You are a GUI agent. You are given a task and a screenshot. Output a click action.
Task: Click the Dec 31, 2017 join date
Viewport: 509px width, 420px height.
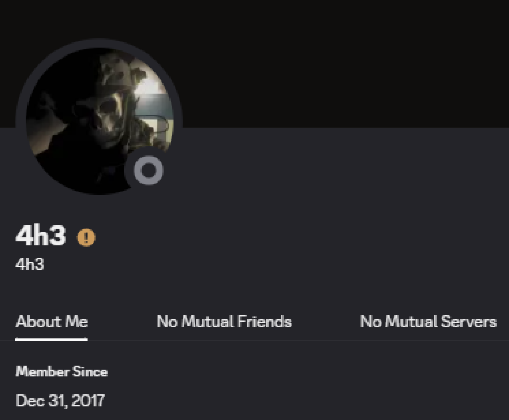60,401
